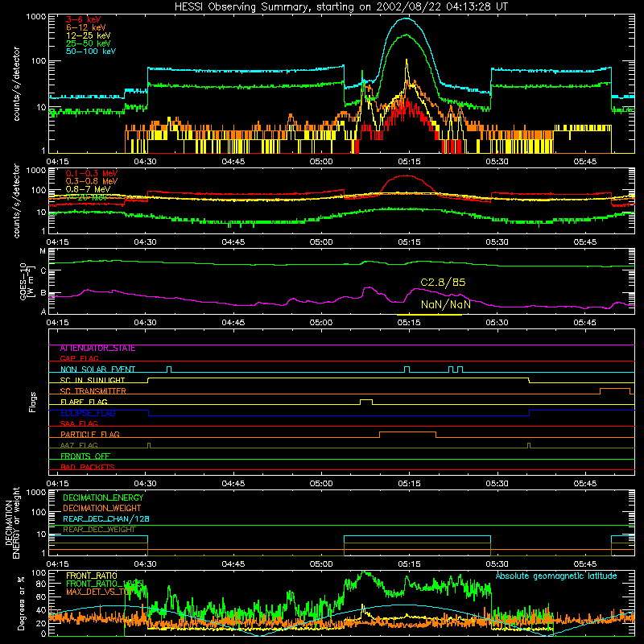Click the 'BAD_PACKETS' flag label
Image resolution: width=644 pixels, height=644 pixels.
pyautogui.click(x=88, y=467)
